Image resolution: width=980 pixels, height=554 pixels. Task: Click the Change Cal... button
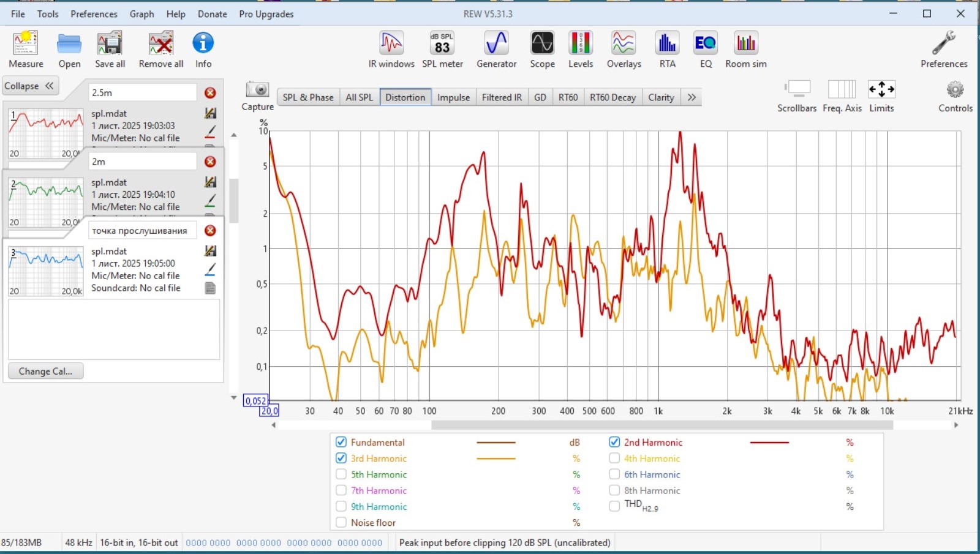point(45,371)
